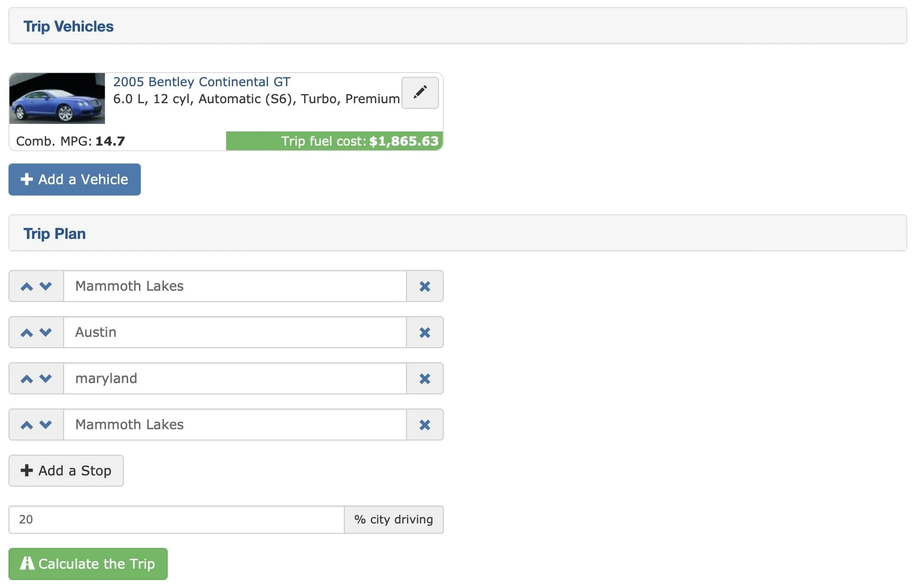
Task: Click Add a Vehicle button
Action: pyautogui.click(x=74, y=180)
